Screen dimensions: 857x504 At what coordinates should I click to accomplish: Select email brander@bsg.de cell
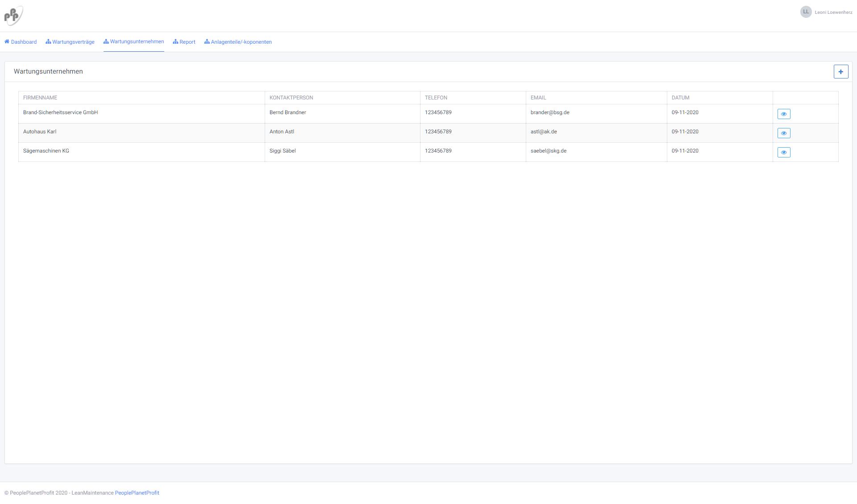(550, 112)
